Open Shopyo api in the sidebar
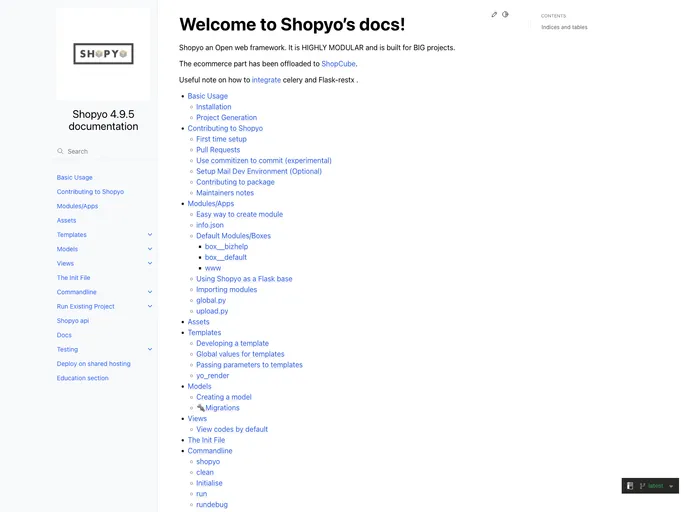688x512 pixels. click(x=73, y=321)
